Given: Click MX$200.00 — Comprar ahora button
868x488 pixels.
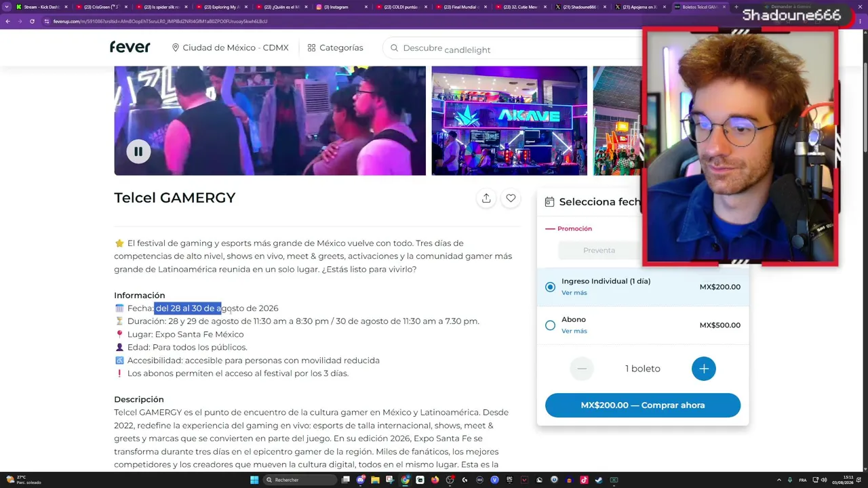Looking at the screenshot, I should tap(643, 405).
